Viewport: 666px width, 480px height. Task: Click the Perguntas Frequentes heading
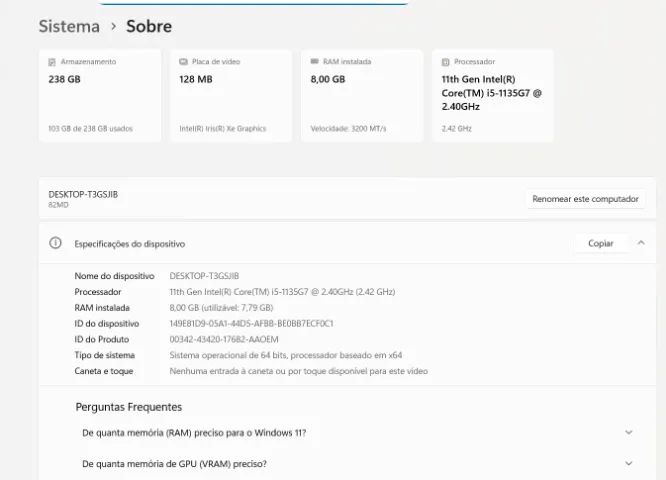coord(129,407)
